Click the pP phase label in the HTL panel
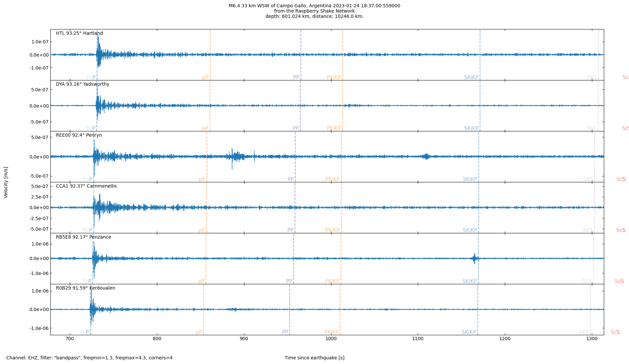629x364 pixels. coord(206,77)
